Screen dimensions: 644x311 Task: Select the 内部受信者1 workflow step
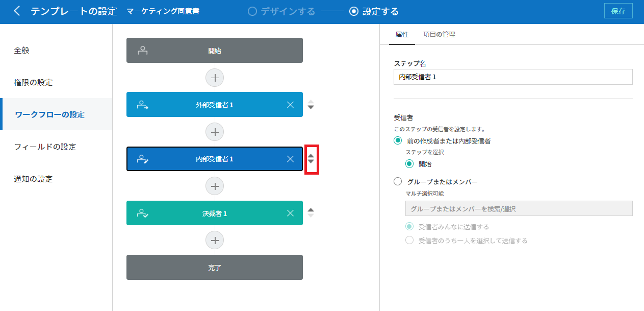[x=215, y=159]
